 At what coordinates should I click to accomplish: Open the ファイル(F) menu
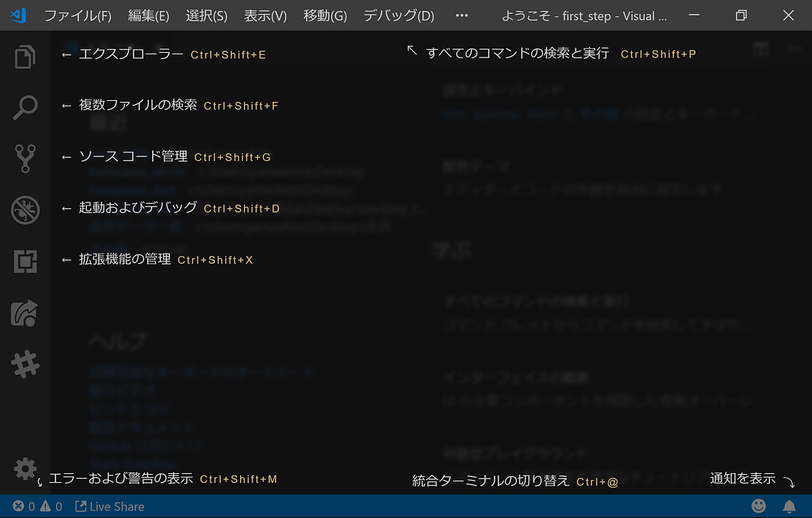(x=78, y=16)
